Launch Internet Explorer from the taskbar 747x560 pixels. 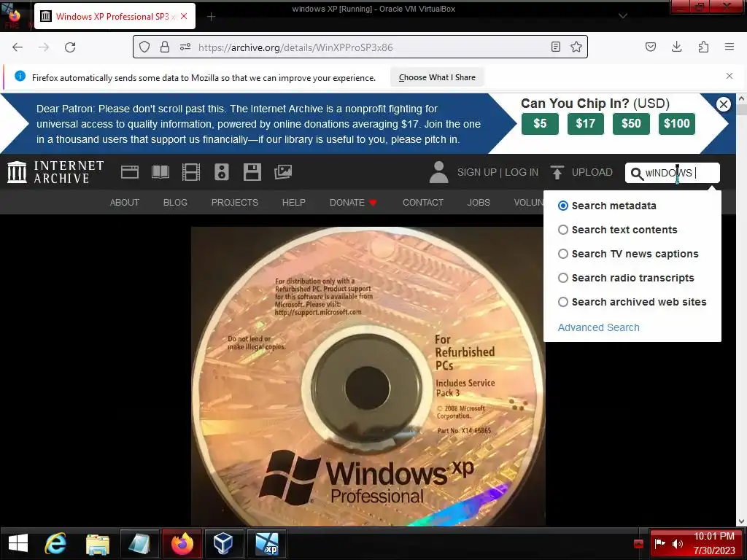click(55, 543)
